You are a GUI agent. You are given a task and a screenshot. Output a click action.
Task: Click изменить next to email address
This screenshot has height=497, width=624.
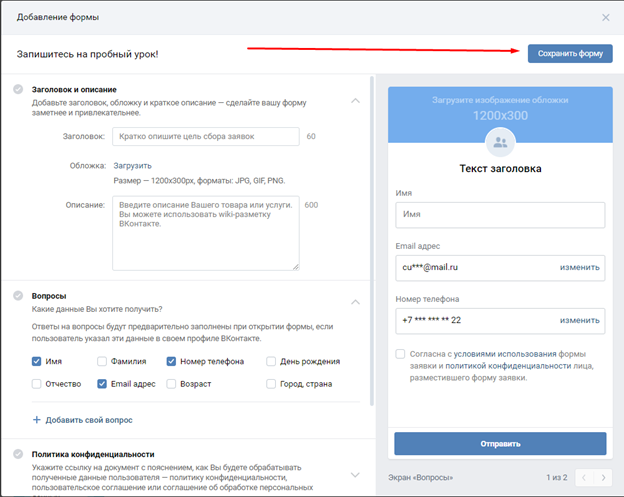tap(579, 267)
